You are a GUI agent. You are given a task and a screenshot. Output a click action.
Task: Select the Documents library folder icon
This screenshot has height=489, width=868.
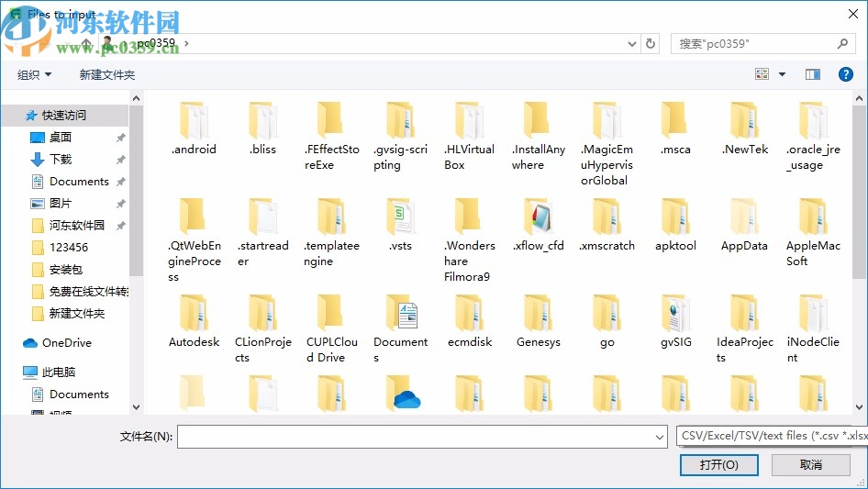[x=401, y=314]
